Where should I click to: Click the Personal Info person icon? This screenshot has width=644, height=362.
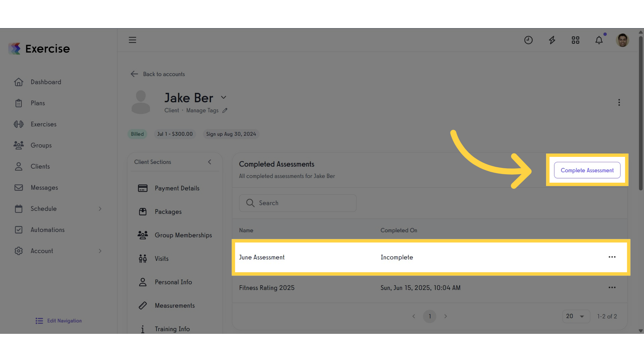[143, 282]
